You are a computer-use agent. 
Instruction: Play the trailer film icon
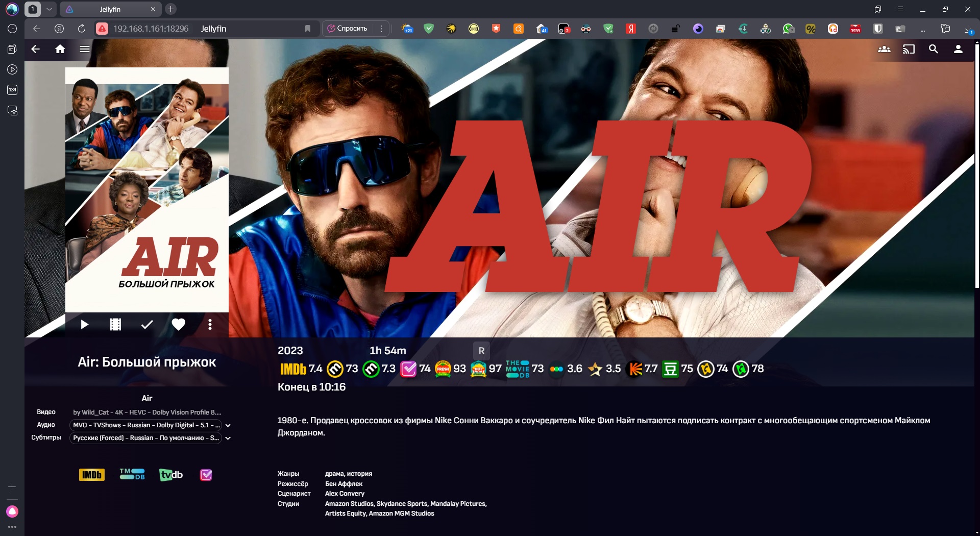click(115, 325)
